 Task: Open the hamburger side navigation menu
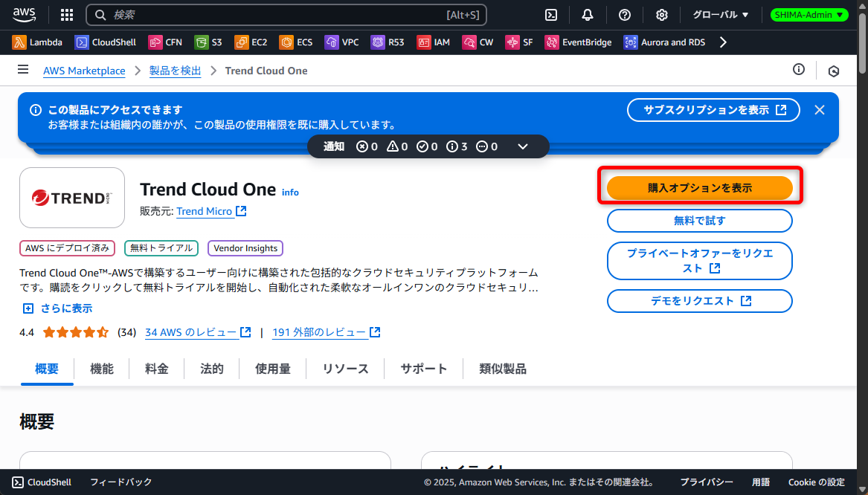click(23, 70)
